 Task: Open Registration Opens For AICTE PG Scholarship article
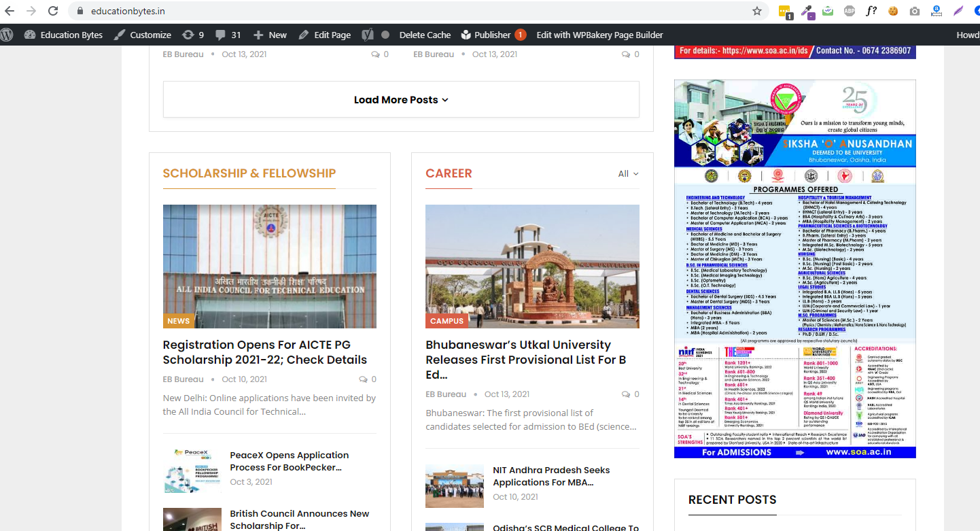pyautogui.click(x=265, y=352)
